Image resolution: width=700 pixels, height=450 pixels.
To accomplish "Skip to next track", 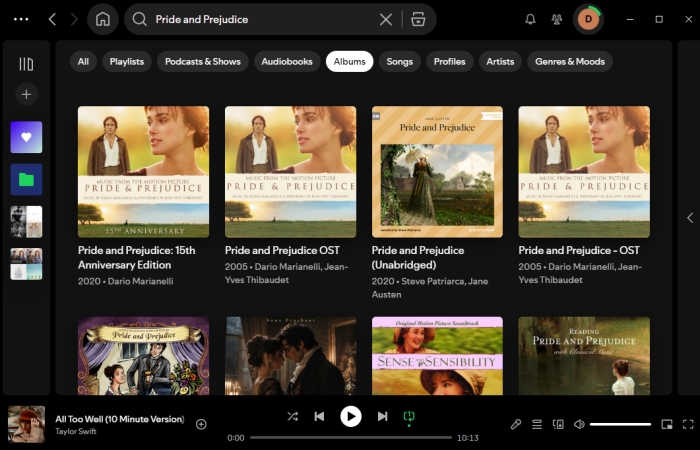I will click(383, 417).
